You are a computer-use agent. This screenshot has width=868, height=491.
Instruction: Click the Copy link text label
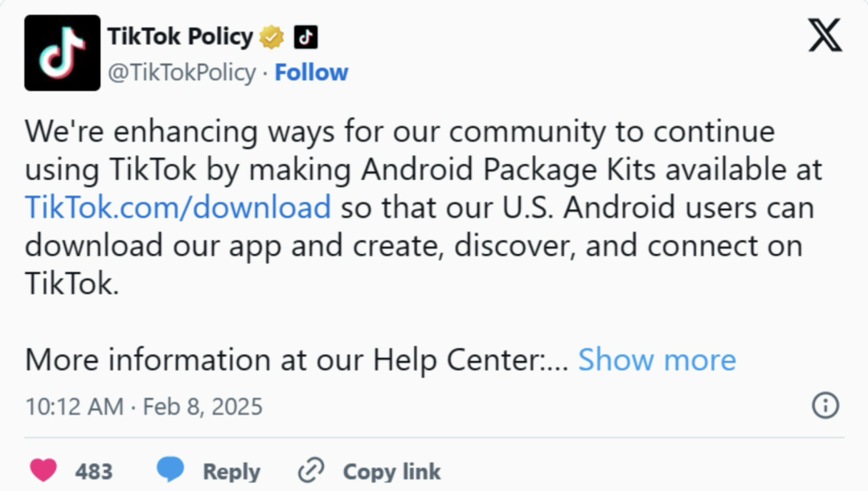(391, 471)
